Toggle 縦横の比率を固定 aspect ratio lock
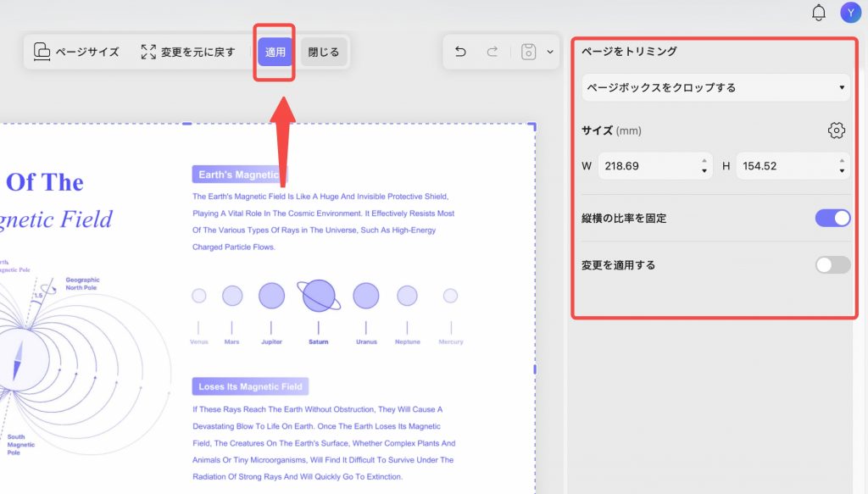Image resolution: width=868 pixels, height=494 pixels. pyautogui.click(x=832, y=218)
